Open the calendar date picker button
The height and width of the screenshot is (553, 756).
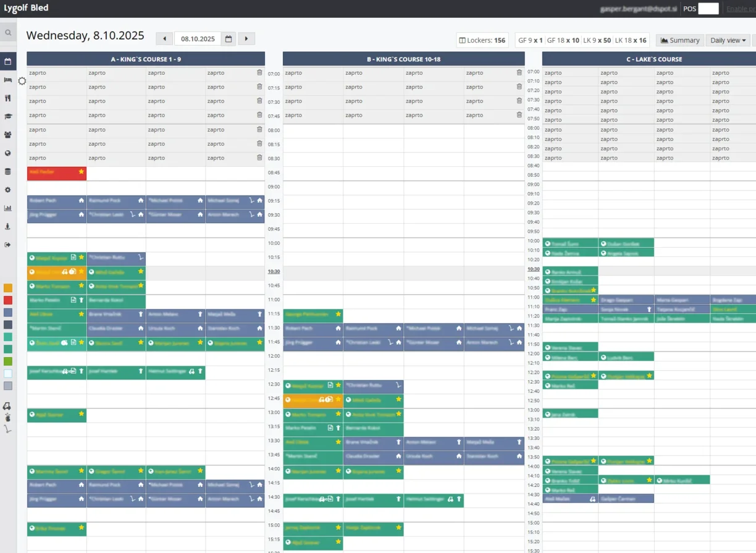(x=229, y=39)
